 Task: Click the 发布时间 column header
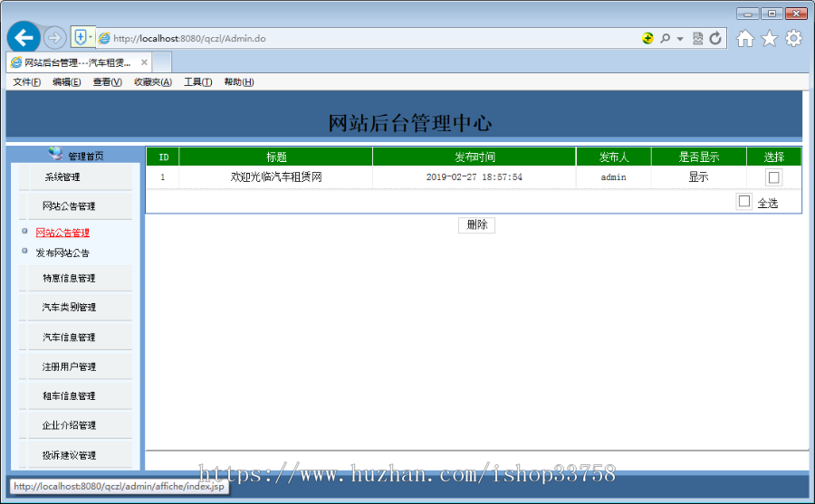pyautogui.click(x=474, y=157)
